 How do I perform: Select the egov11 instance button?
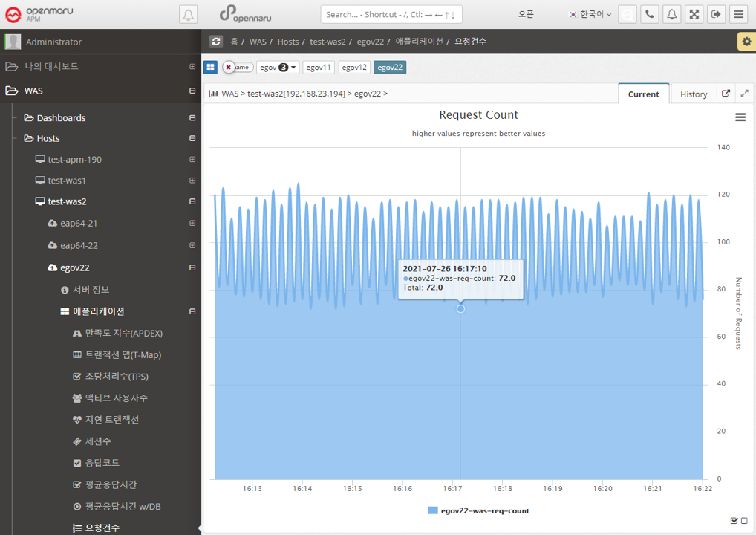[x=319, y=68]
